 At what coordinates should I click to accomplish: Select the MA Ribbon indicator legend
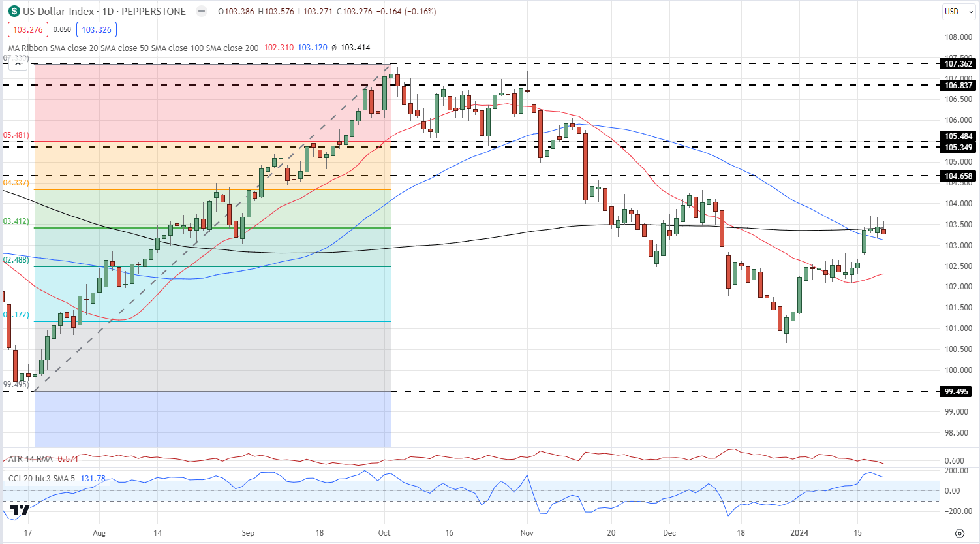[x=133, y=48]
